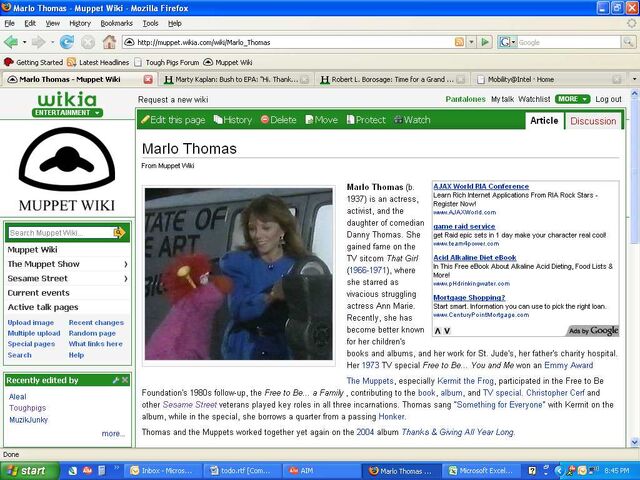Open Latest Headlines bookmark

click(98, 62)
